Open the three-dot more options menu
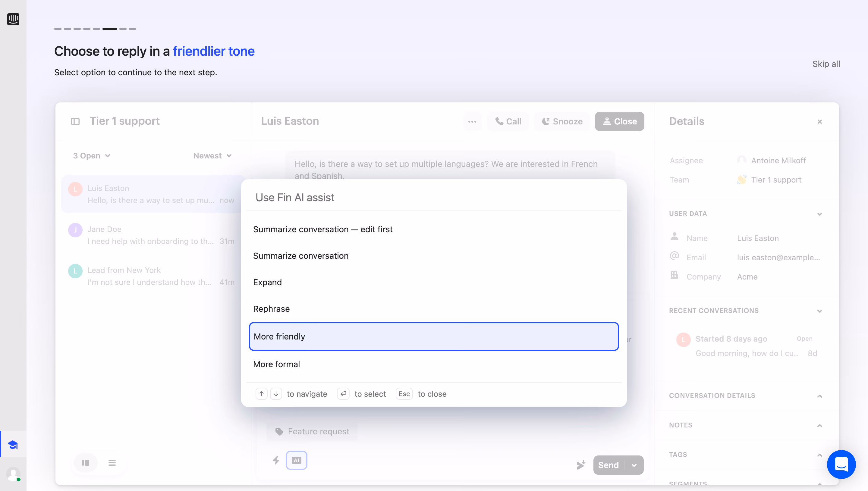 point(472,121)
